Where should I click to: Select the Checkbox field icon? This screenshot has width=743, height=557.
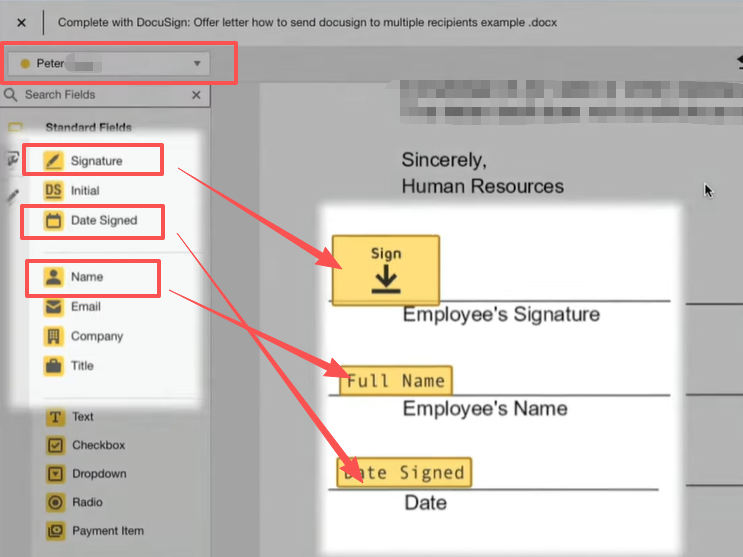coord(55,445)
